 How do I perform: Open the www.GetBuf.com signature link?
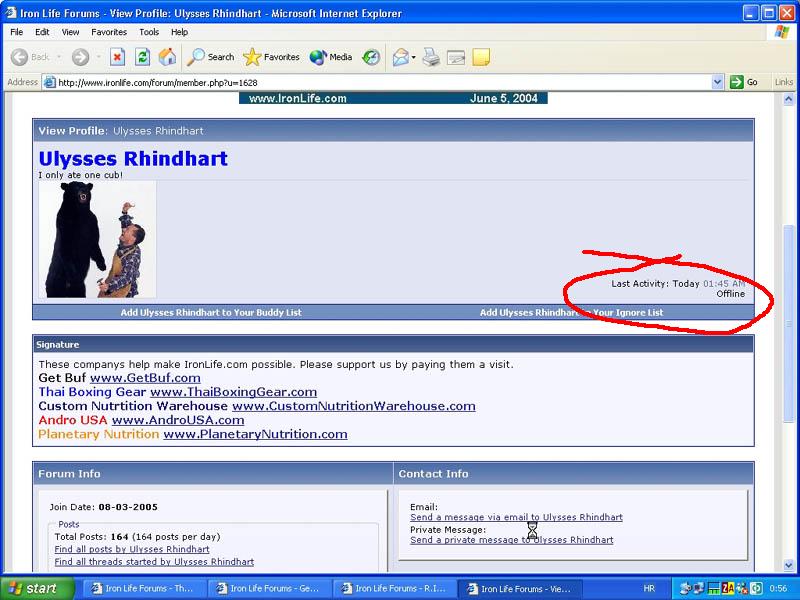pos(145,378)
